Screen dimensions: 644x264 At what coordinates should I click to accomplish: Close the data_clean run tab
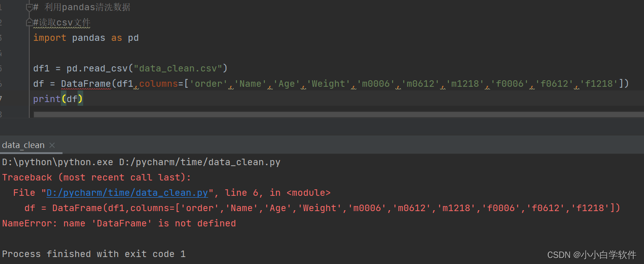[x=52, y=145]
